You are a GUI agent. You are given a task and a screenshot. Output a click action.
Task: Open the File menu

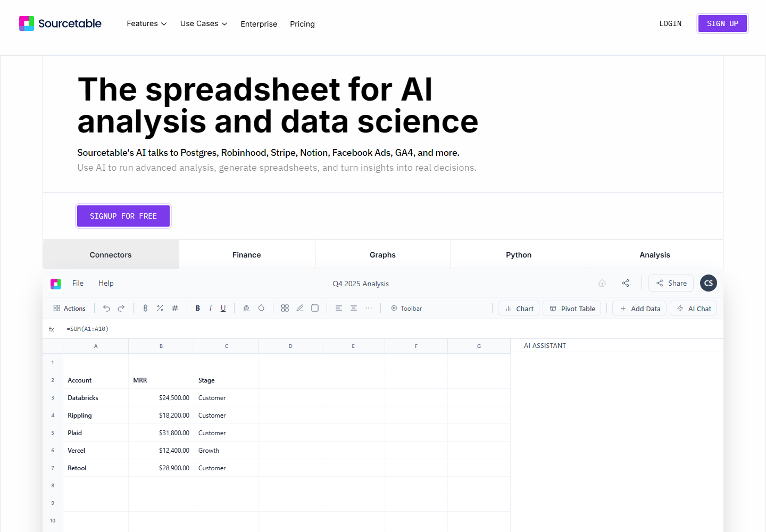coord(78,284)
